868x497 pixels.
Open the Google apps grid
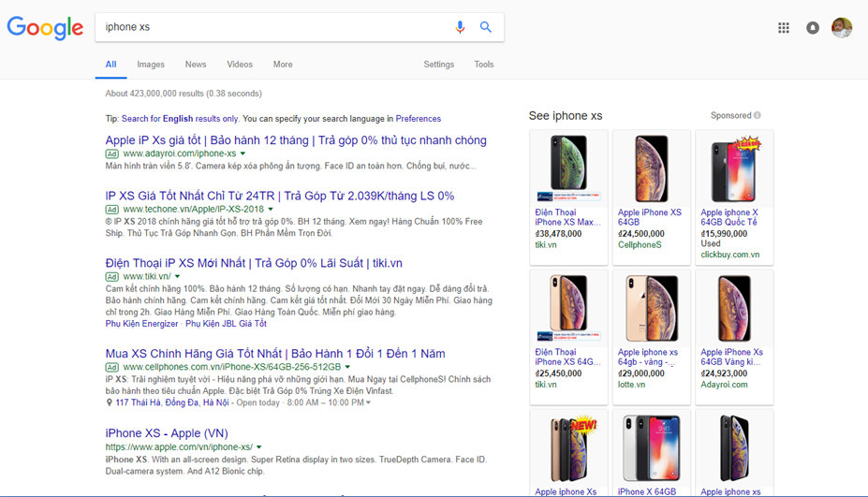784,28
